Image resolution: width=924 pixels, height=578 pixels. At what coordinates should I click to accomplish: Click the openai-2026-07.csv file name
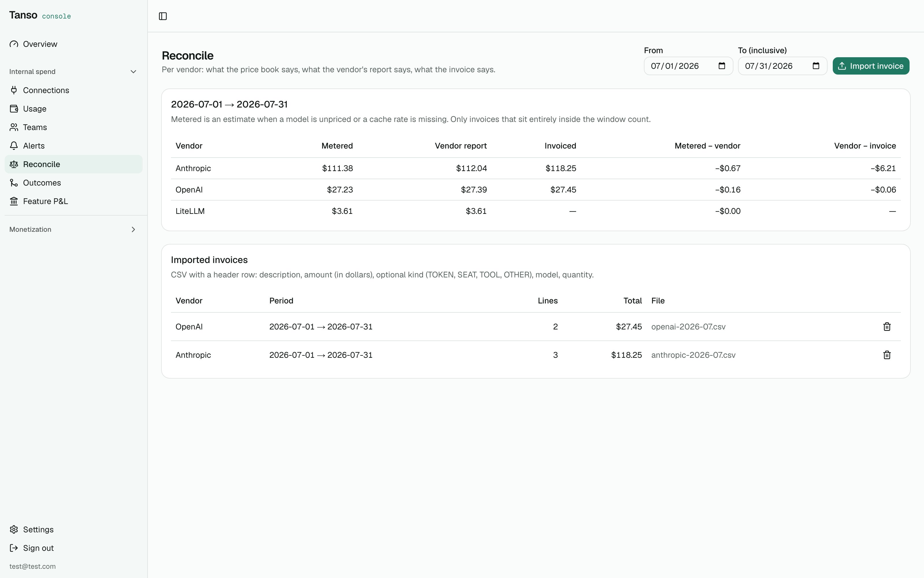[688, 327]
